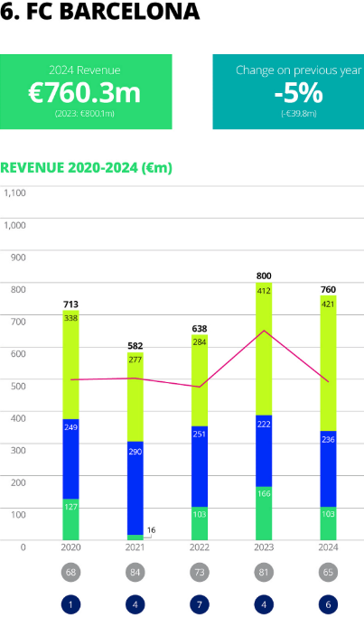The image size is (364, 617).
Task: Click the 2022 green bar segment labeled 103
Action: click(x=200, y=523)
